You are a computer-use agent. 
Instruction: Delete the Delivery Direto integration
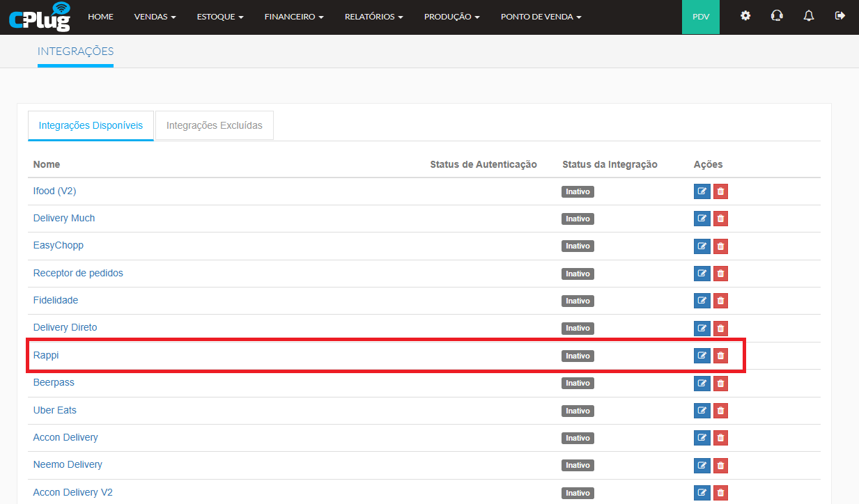(x=720, y=328)
